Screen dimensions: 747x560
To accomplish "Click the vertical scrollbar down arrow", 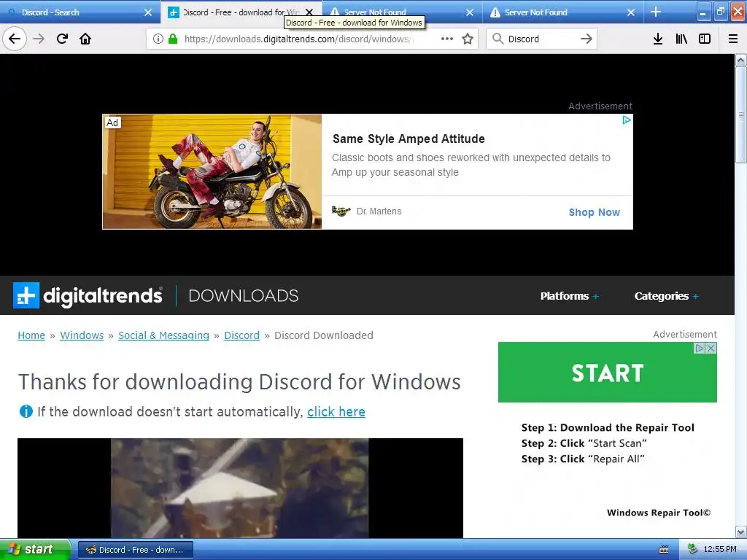I will pyautogui.click(x=740, y=532).
